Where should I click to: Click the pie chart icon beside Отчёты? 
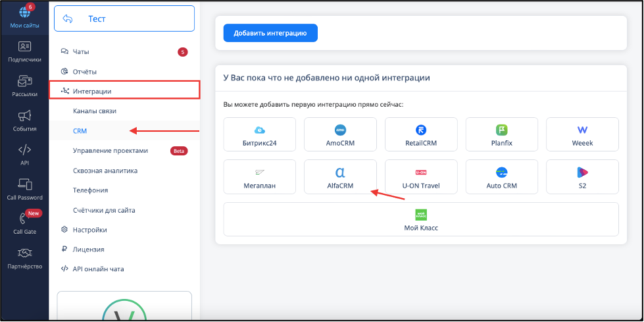pyautogui.click(x=64, y=72)
